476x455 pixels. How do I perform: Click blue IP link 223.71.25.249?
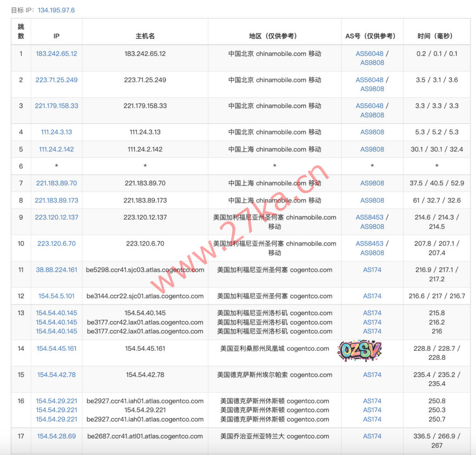click(56, 80)
